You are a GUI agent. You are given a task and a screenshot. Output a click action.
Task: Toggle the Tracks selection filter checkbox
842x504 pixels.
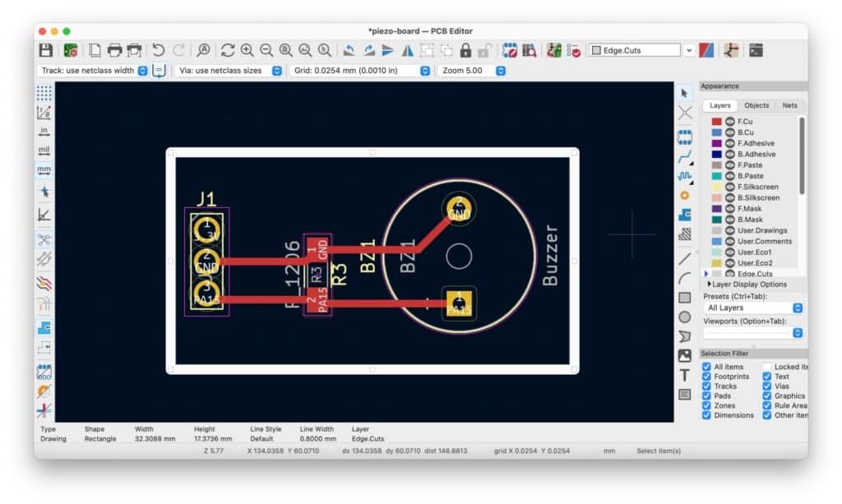coord(706,386)
